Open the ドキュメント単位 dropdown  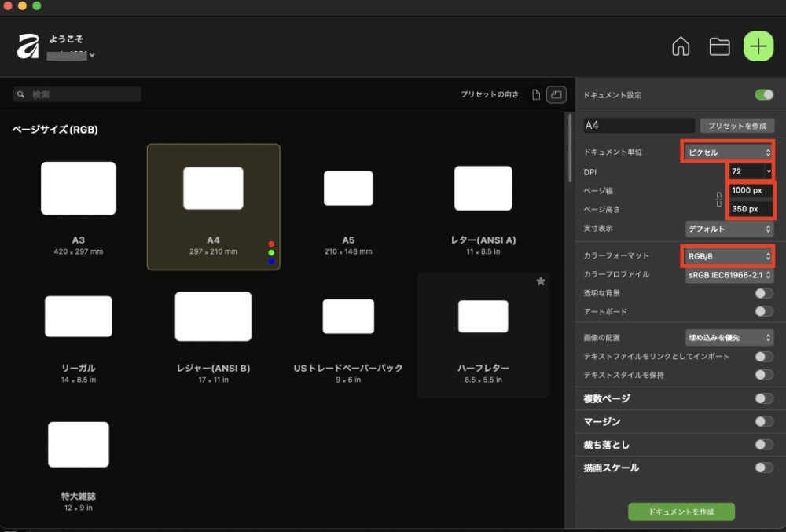coord(728,152)
